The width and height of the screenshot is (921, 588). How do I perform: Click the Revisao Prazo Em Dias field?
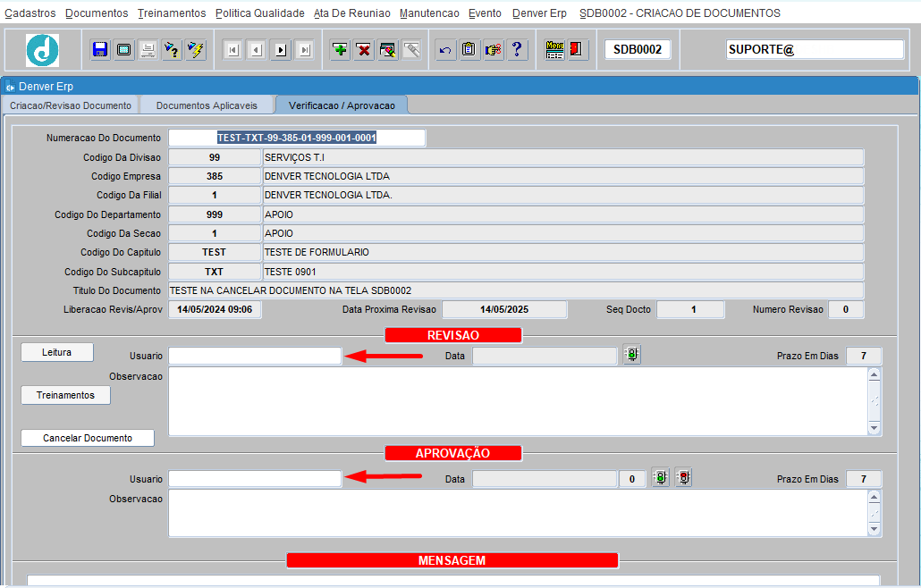coord(864,356)
